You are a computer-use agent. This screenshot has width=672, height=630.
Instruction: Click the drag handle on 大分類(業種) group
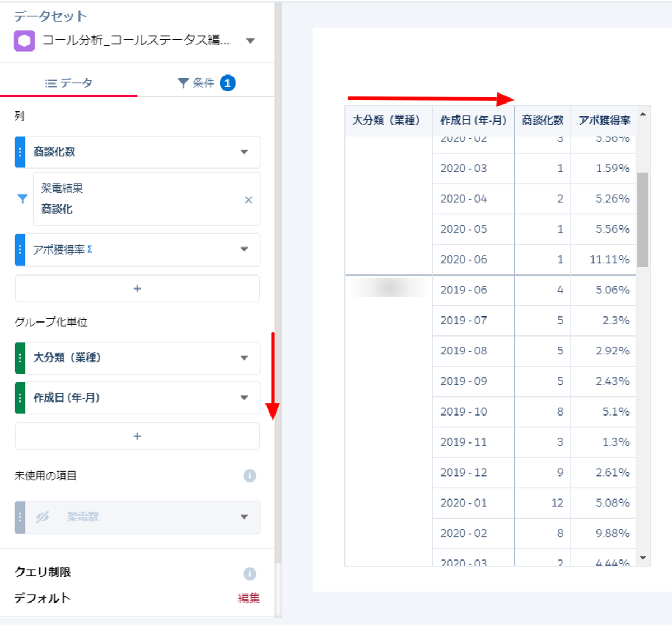coord(20,358)
